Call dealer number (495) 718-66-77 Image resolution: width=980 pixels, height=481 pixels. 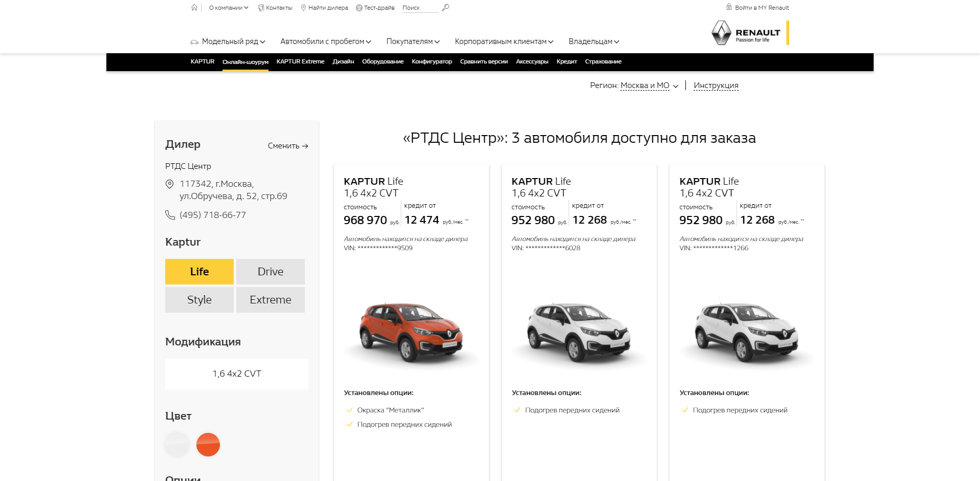pos(213,215)
